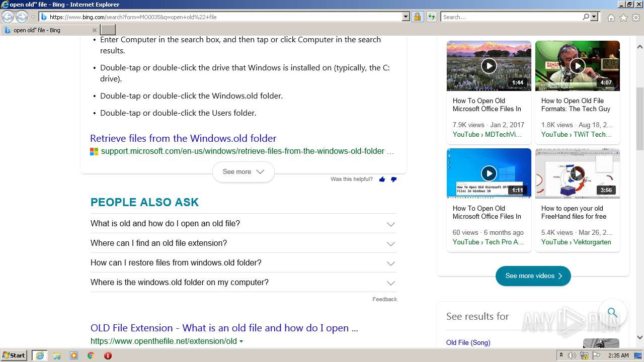The height and width of the screenshot is (362, 644).
Task: Click the scrollbar down arrow
Action: [640, 338]
